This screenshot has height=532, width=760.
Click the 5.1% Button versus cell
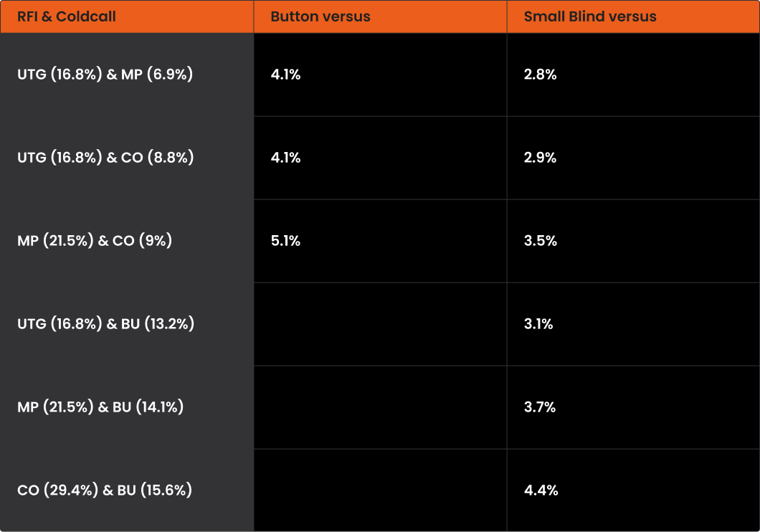pos(286,241)
